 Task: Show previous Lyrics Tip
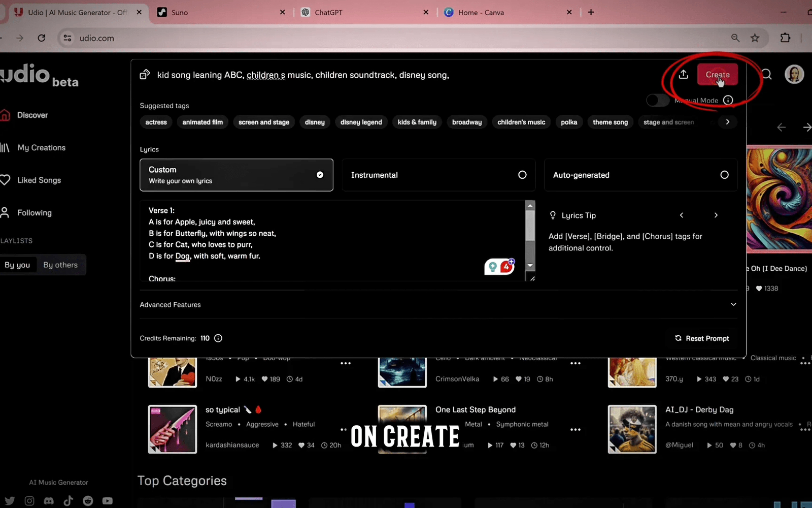(682, 215)
